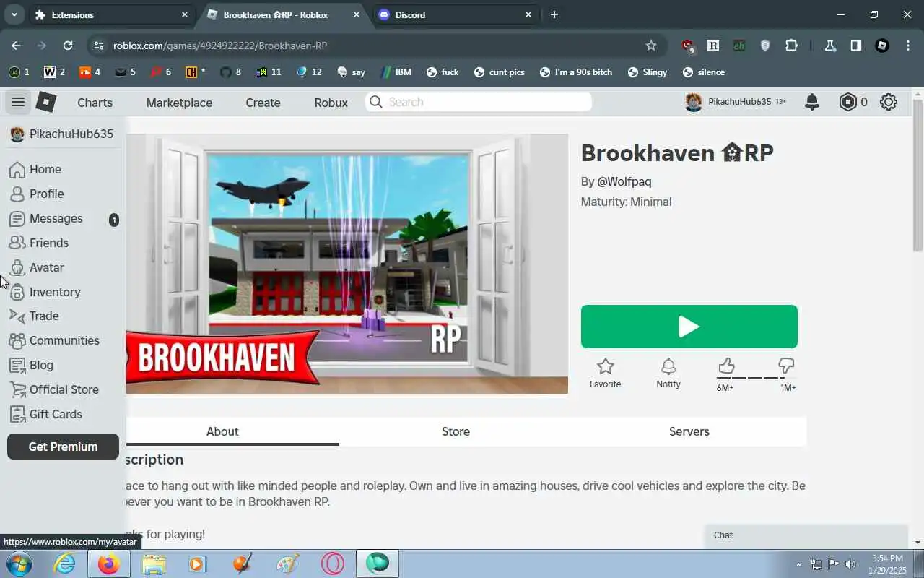Bookmark this page with star icon
Image resolution: width=924 pixels, height=578 pixels.
click(651, 46)
